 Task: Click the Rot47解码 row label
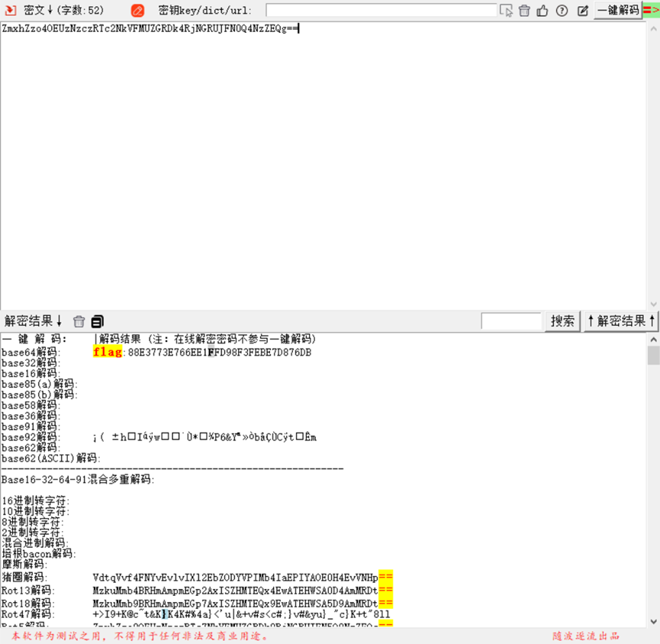27,614
